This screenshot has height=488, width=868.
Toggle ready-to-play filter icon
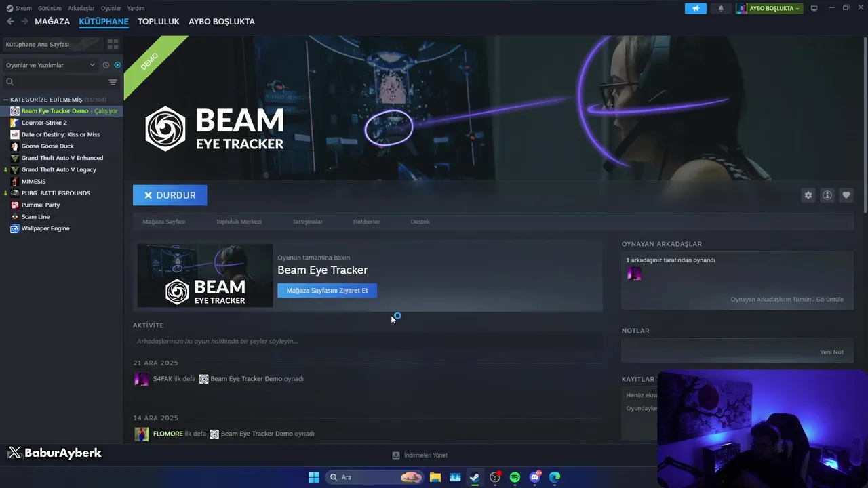coord(117,65)
